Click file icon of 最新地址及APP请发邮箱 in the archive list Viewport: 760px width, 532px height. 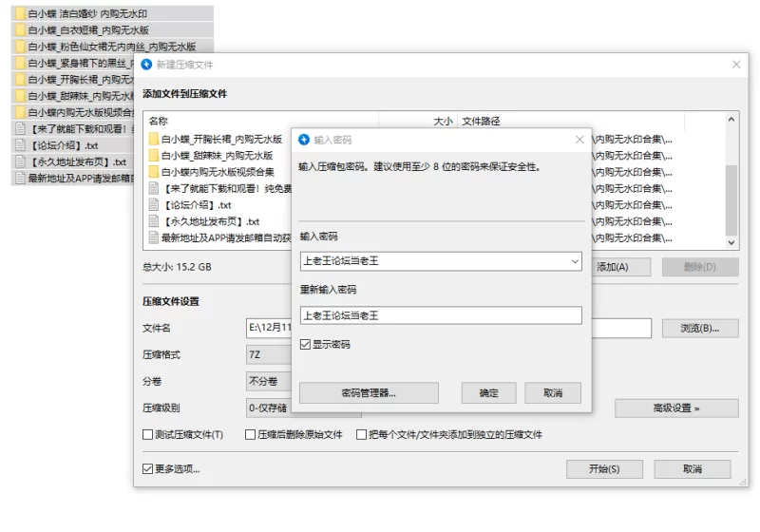[x=154, y=237]
